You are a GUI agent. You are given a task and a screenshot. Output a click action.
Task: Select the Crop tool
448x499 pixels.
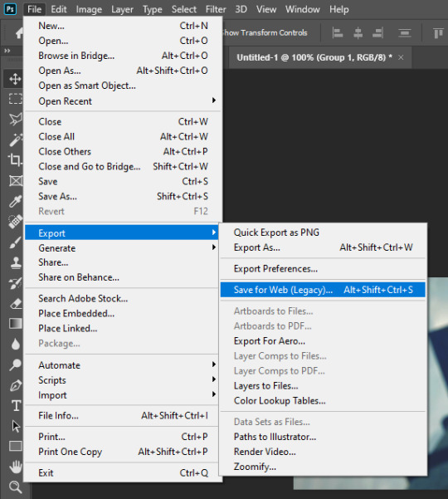pos(15,159)
